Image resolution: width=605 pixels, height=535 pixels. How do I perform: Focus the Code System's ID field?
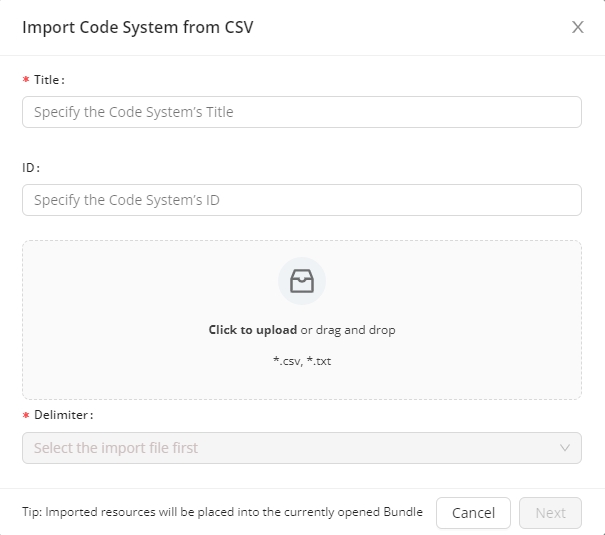click(301, 200)
